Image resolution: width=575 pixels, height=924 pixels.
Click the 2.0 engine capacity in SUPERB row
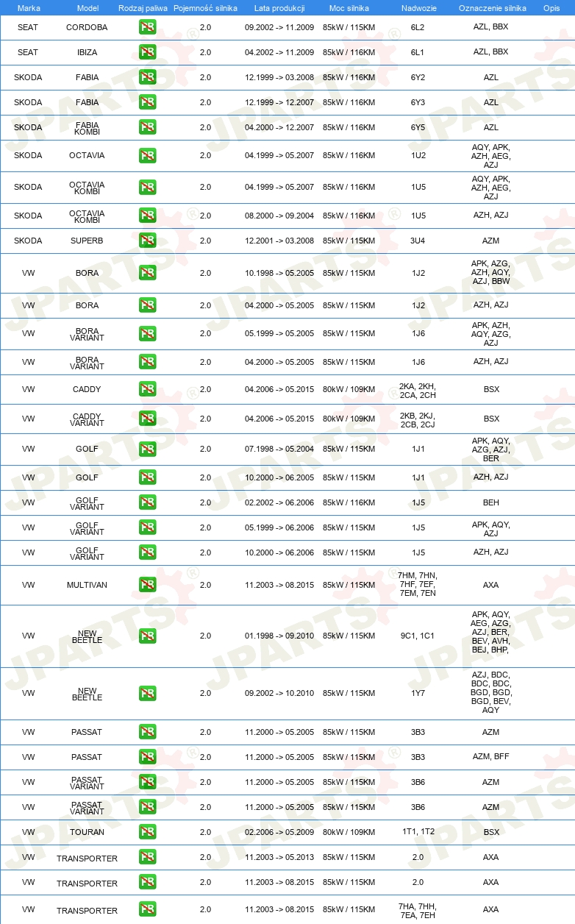(x=205, y=241)
